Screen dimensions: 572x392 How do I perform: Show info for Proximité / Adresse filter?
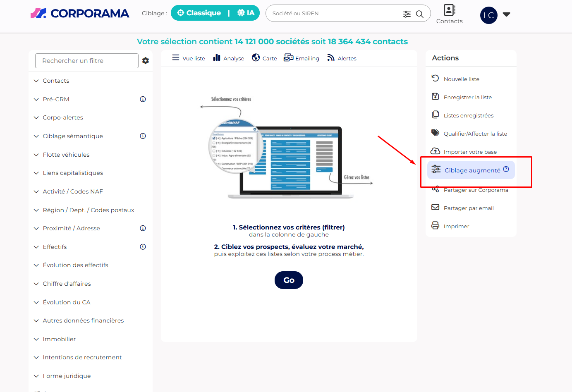coord(143,228)
